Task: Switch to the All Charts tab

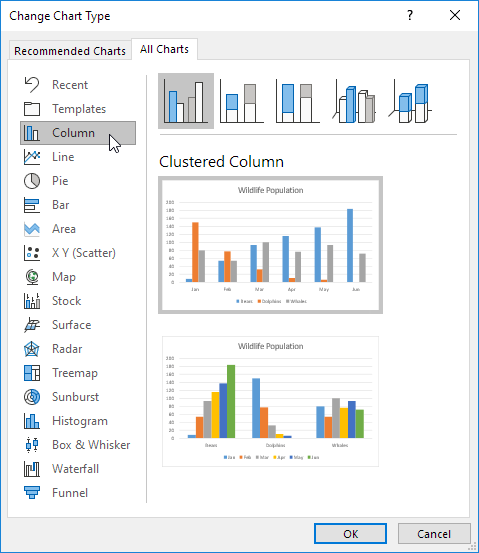Action: pyautogui.click(x=164, y=49)
